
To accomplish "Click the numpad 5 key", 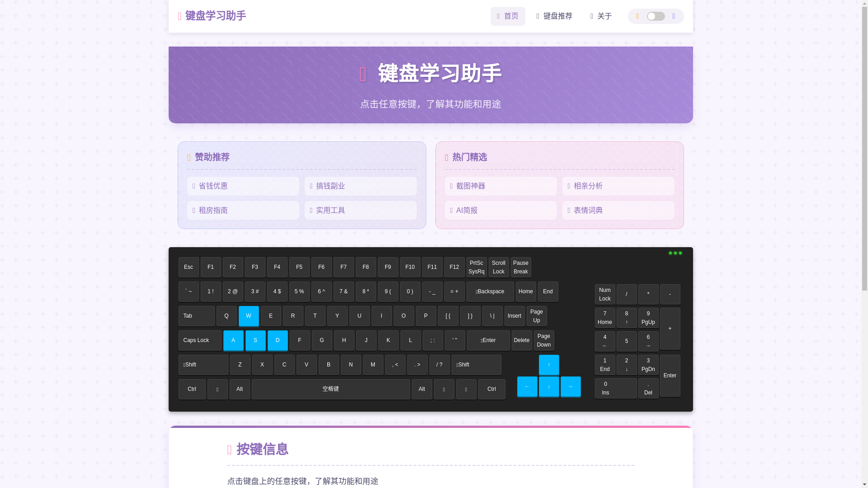I will point(627,341).
